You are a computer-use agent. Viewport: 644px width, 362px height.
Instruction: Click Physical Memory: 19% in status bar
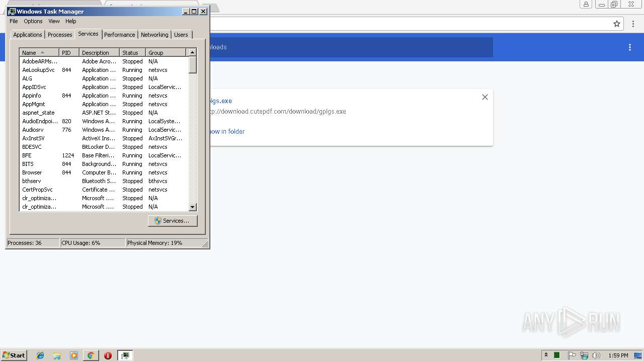[x=154, y=243]
